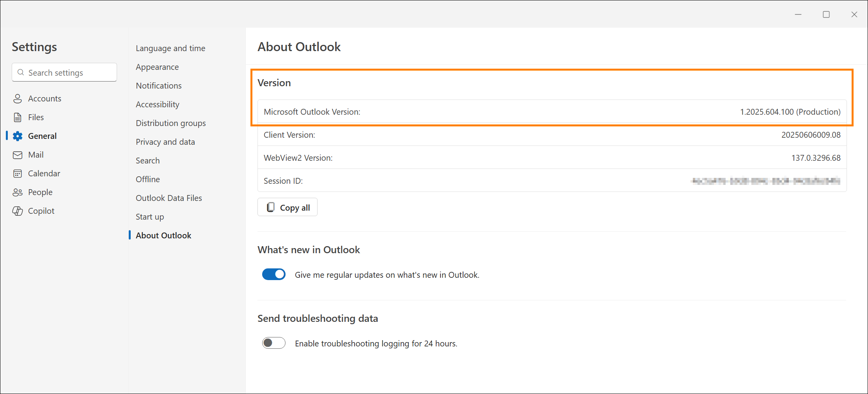This screenshot has height=394, width=868.
Task: Minimize the Settings window
Action: [798, 14]
